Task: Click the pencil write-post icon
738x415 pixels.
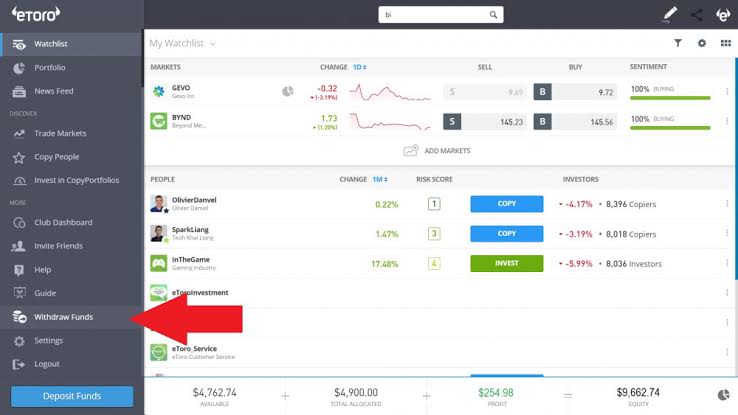Action: [x=669, y=14]
